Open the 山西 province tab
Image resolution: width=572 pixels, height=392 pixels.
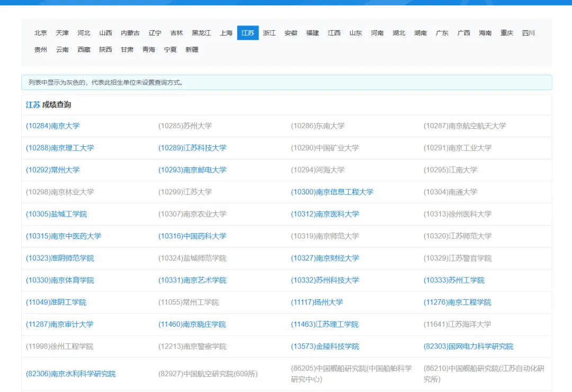click(x=105, y=33)
